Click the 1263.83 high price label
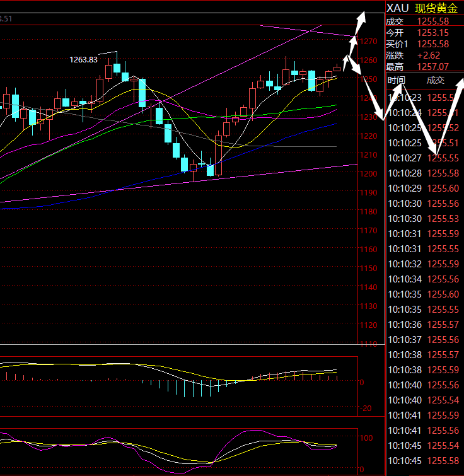 point(83,59)
